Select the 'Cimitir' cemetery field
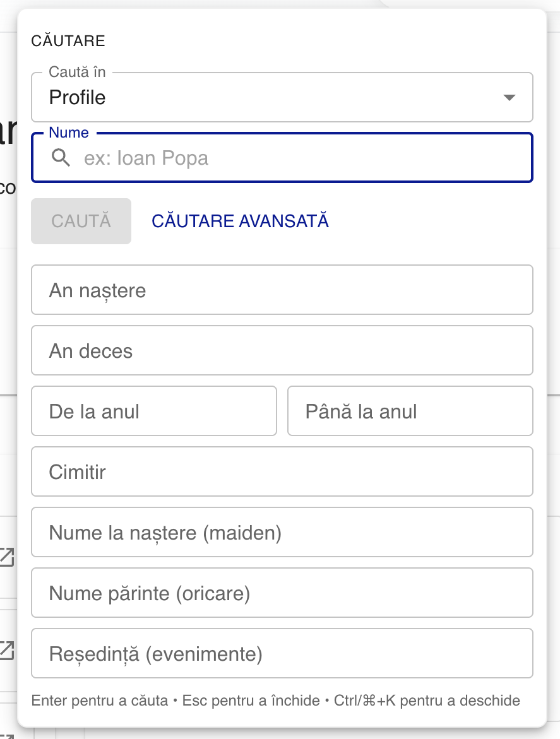The width and height of the screenshot is (560, 739). [x=282, y=471]
